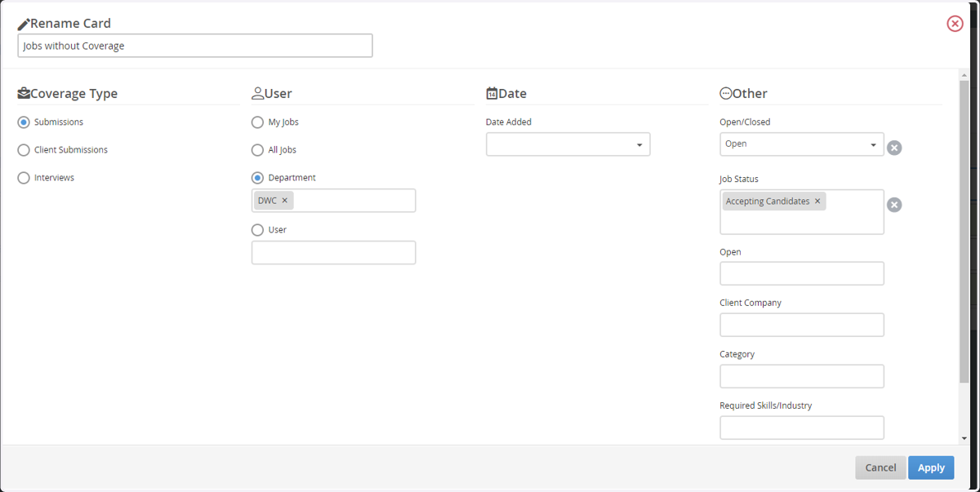This screenshot has width=980, height=492.
Task: Apply the card settings
Action: tap(931, 468)
